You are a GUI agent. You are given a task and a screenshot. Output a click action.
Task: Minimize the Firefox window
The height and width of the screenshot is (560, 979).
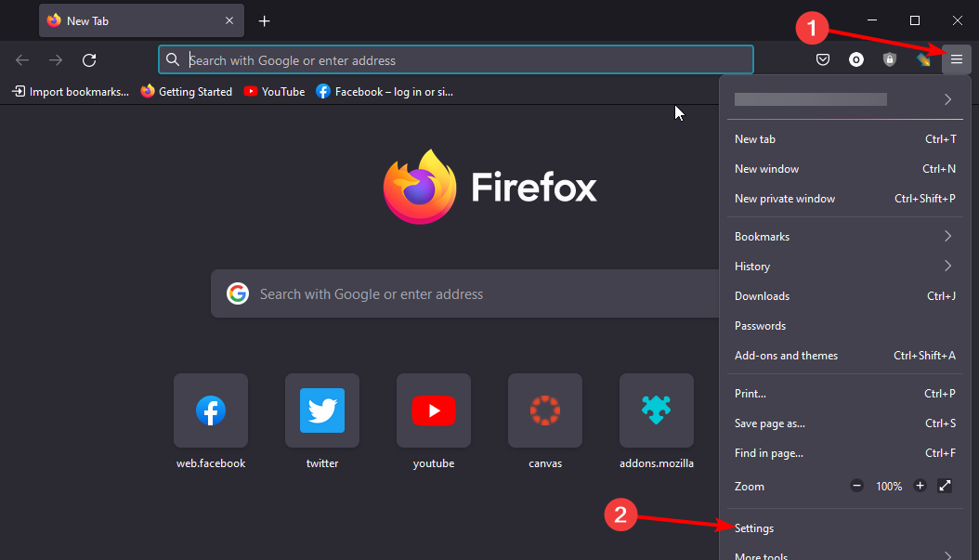click(x=872, y=20)
